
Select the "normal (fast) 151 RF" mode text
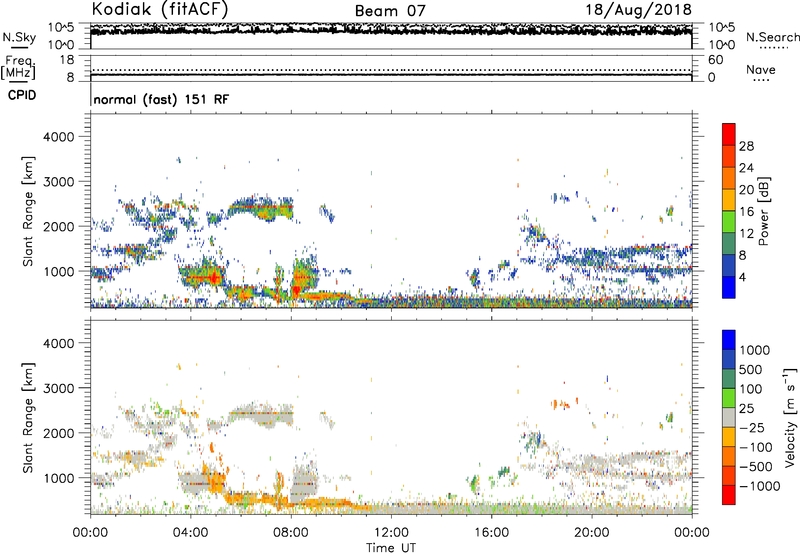click(161, 100)
